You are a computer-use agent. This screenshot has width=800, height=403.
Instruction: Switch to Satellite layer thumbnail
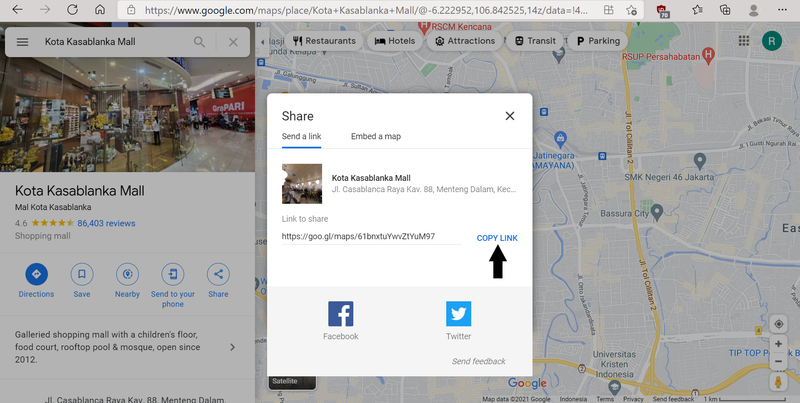click(292, 382)
